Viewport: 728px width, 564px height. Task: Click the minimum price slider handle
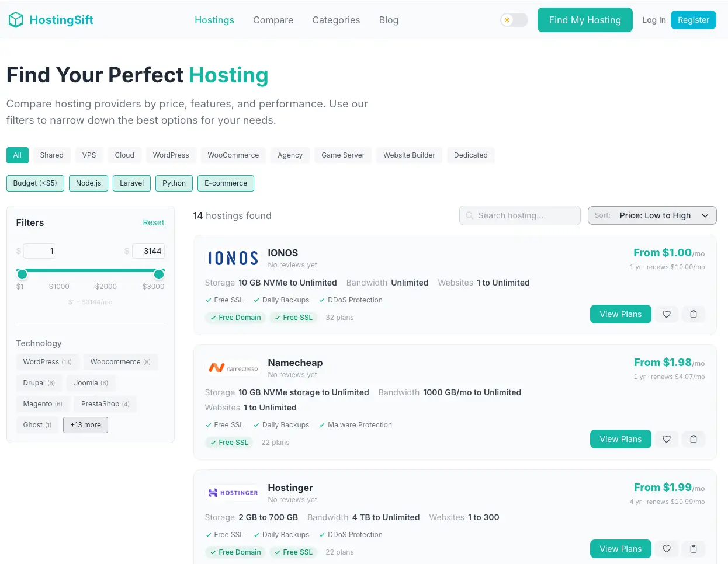click(22, 274)
